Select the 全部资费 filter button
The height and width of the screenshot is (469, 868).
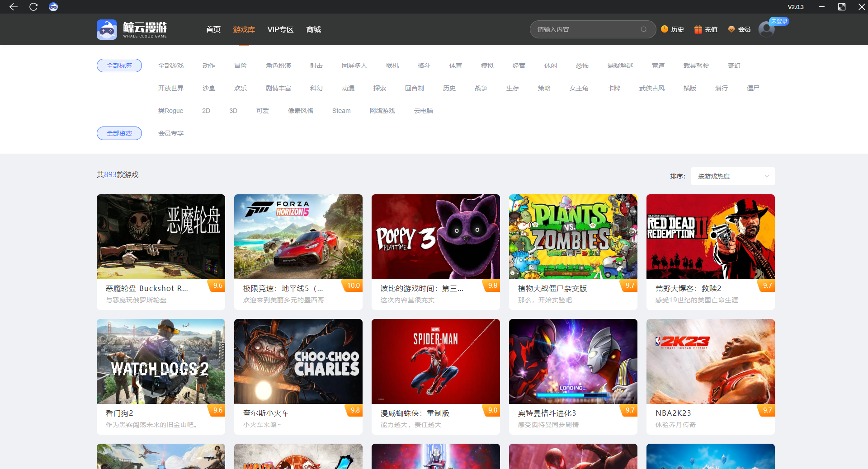[x=119, y=133]
